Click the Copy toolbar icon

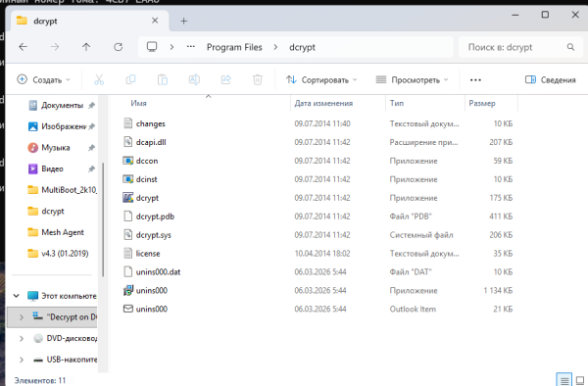pyautogui.click(x=130, y=79)
